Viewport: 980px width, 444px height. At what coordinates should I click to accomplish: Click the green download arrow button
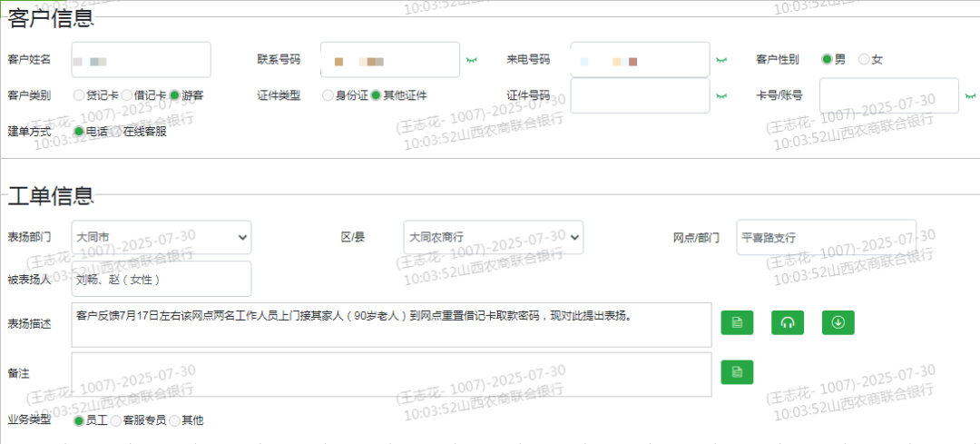tap(838, 322)
